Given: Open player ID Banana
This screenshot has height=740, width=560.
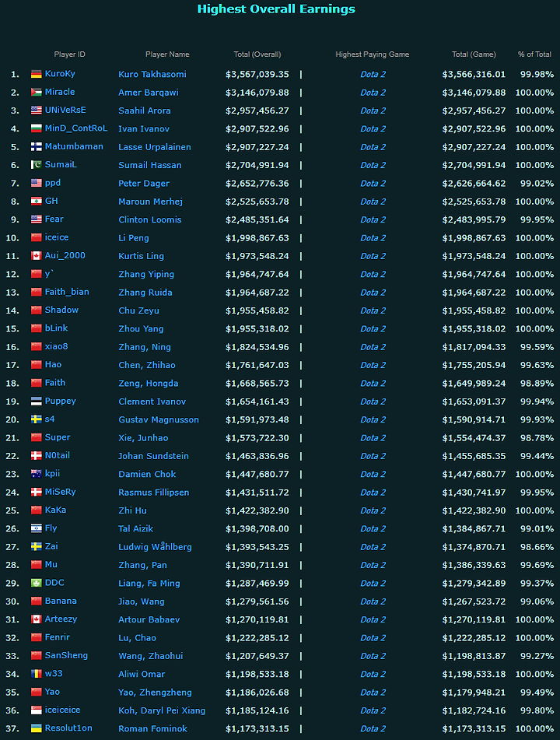Looking at the screenshot, I should tap(61, 601).
